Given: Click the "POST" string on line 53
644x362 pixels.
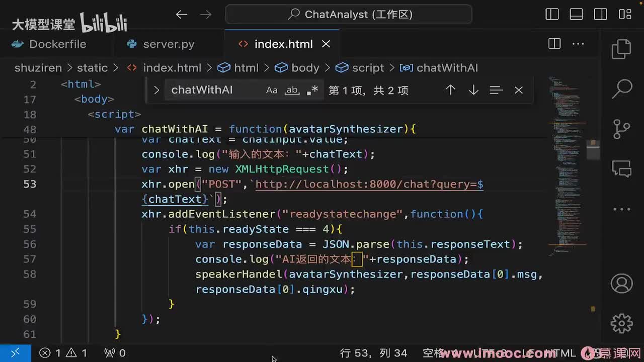Looking at the screenshot, I should [222, 184].
